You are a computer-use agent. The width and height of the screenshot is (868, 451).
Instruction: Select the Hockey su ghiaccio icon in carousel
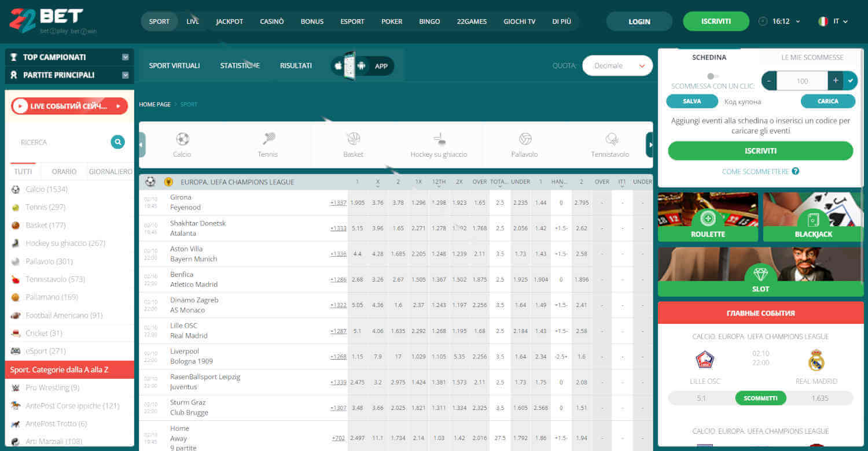(439, 139)
